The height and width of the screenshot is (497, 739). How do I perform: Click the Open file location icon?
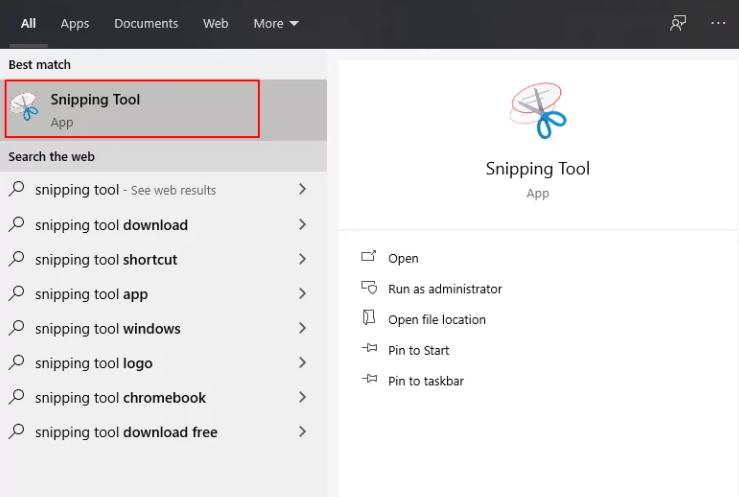pos(369,318)
